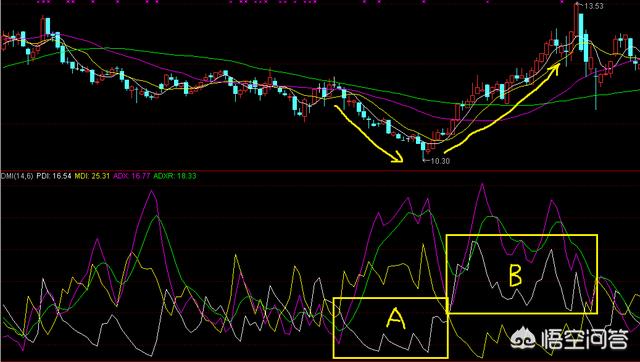
Task: Click the purple ADX: 16.77 legend
Action: tap(131, 176)
